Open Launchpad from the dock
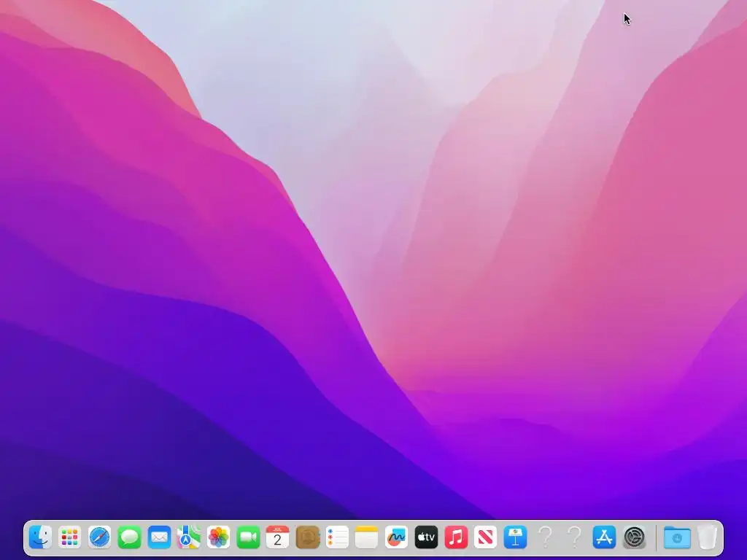 click(x=69, y=537)
